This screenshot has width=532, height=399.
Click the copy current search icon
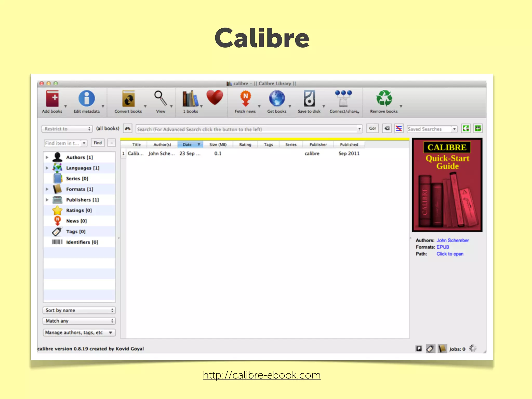[x=466, y=128]
